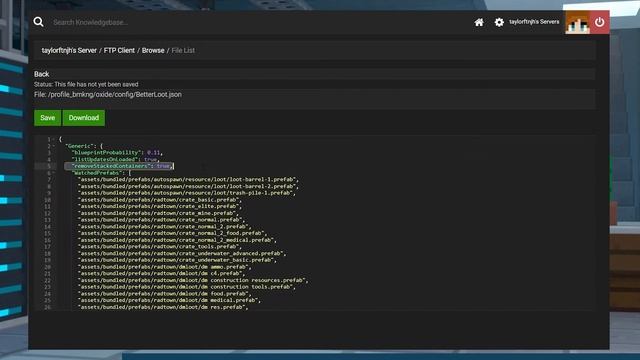This screenshot has height=360, width=640.
Task: Click the crate_tools.prefab line
Action: pyautogui.click(x=160, y=247)
